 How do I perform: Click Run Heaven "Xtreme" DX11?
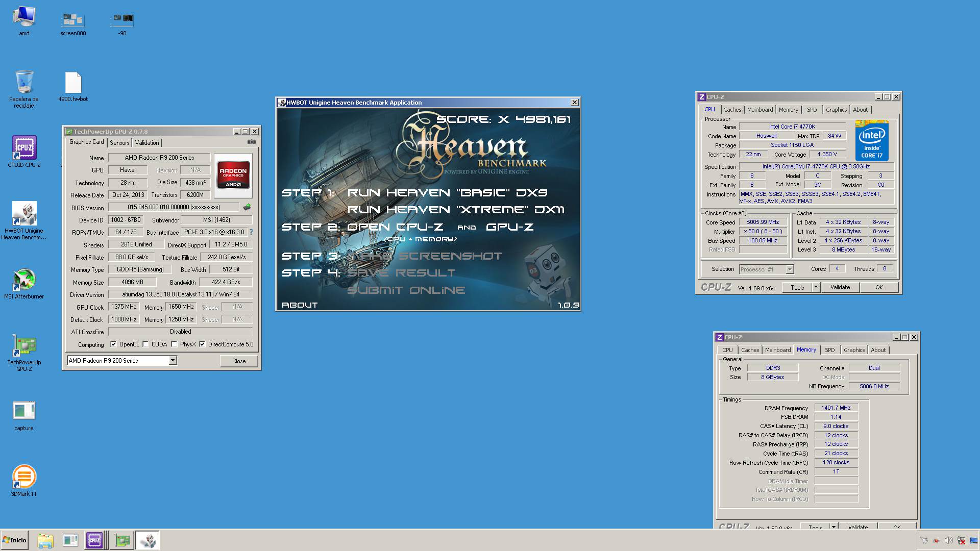coord(456,210)
